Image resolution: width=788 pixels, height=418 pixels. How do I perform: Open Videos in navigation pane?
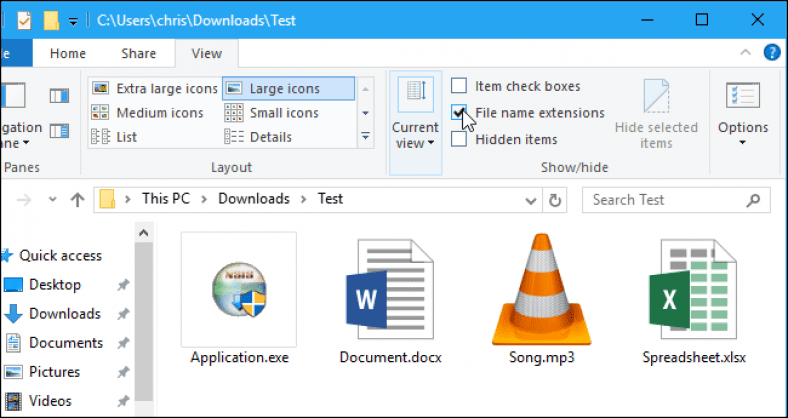pos(50,401)
